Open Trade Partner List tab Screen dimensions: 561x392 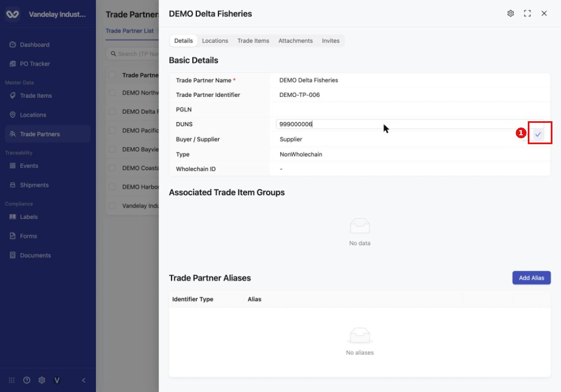[129, 31]
